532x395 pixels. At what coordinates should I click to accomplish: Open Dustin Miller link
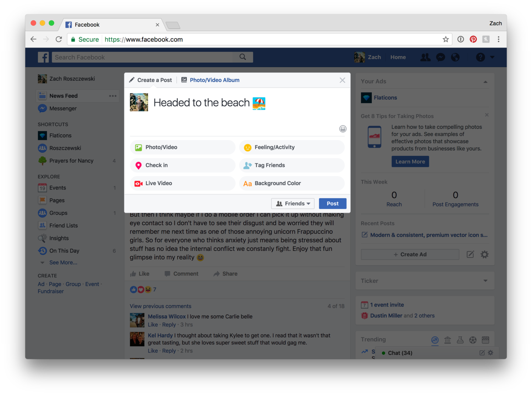coord(386,316)
